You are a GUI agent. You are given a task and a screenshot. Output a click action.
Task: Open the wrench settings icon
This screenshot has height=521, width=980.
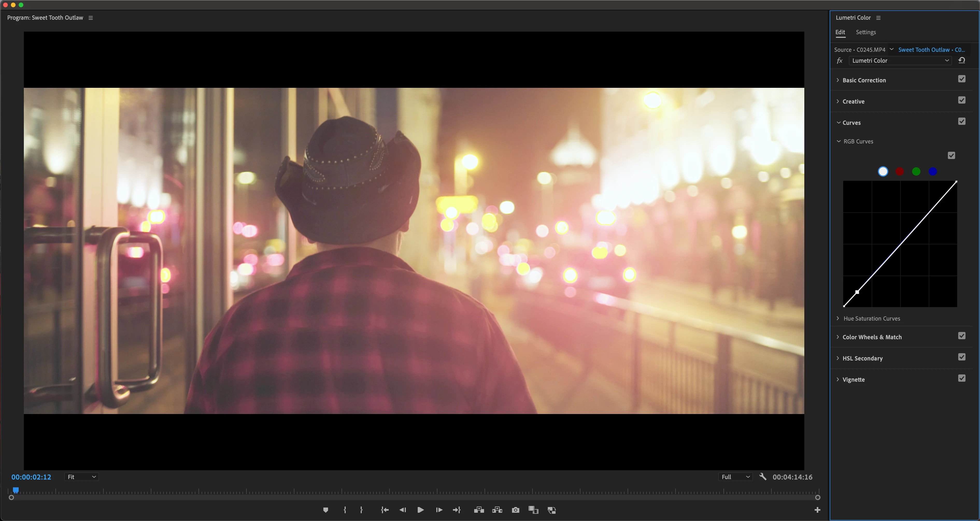762,476
